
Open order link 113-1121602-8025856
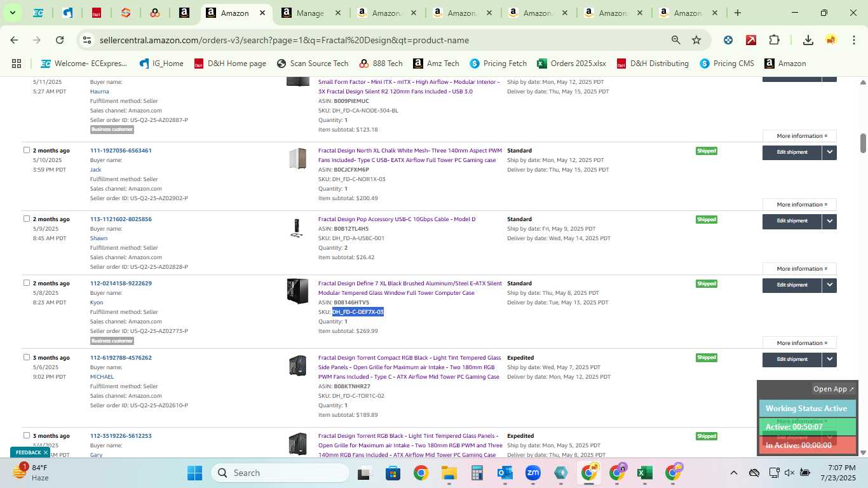pyautogui.click(x=121, y=219)
